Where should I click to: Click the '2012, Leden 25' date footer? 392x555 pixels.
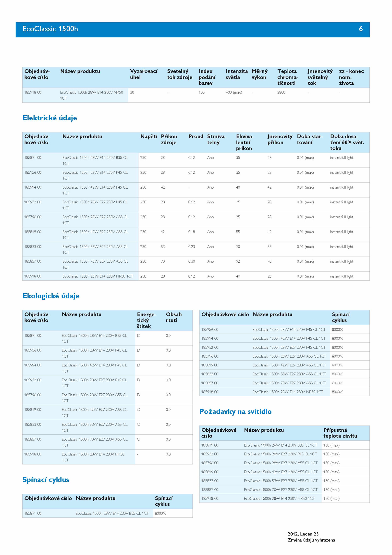[x=303, y=534]
